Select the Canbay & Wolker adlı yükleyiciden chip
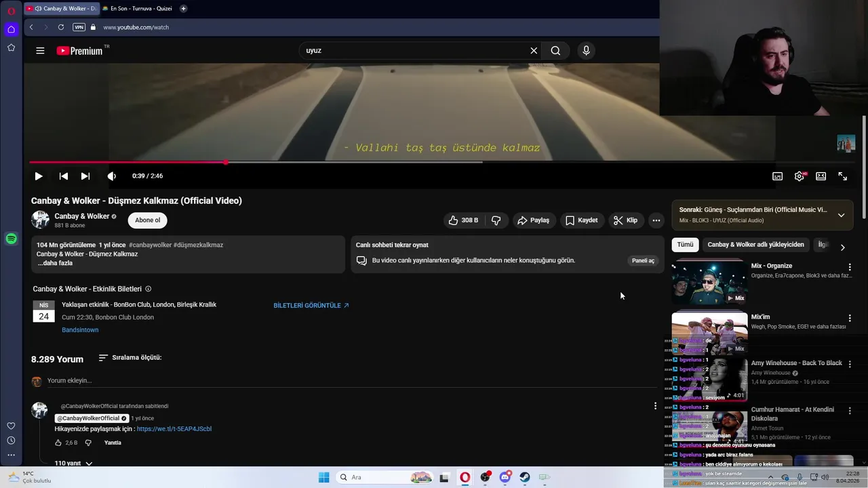868x488 pixels. point(755,245)
